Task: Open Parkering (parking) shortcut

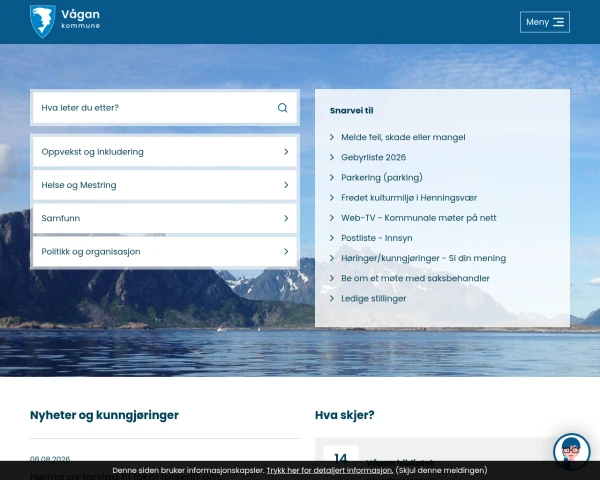Action: click(382, 178)
